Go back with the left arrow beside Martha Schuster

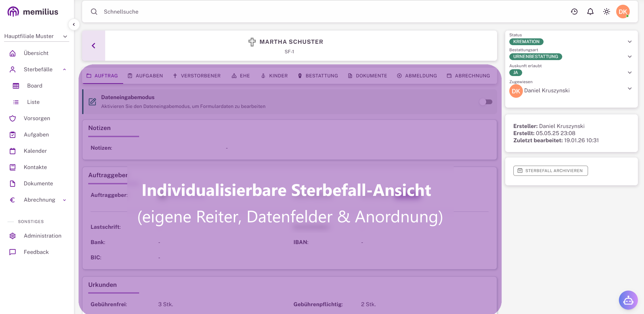[94, 46]
